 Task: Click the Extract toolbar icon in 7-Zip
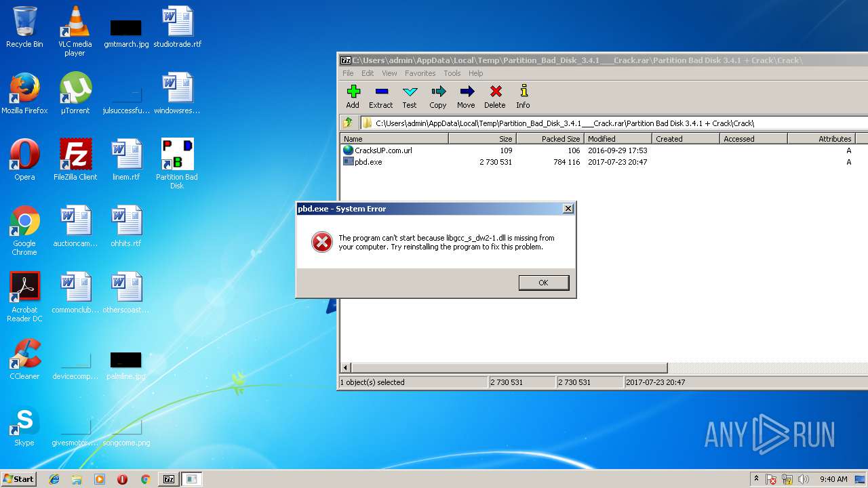(381, 96)
